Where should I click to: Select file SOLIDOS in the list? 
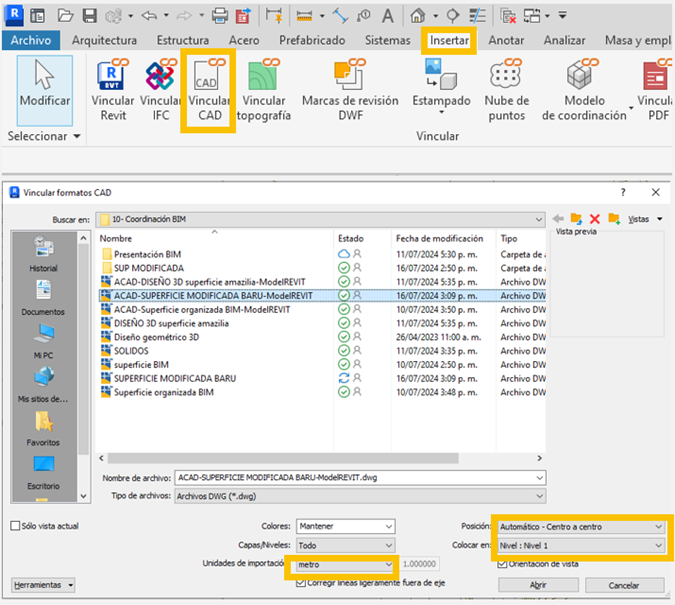click(131, 351)
